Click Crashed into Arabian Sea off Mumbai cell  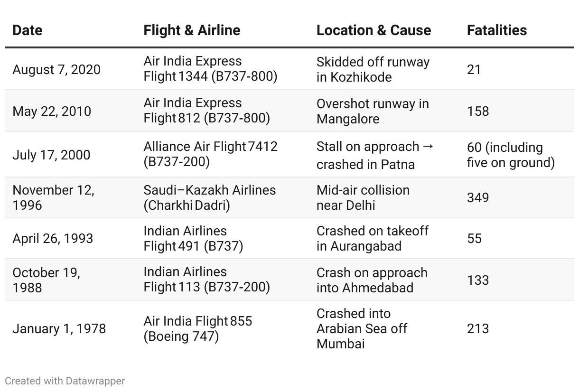point(362,328)
